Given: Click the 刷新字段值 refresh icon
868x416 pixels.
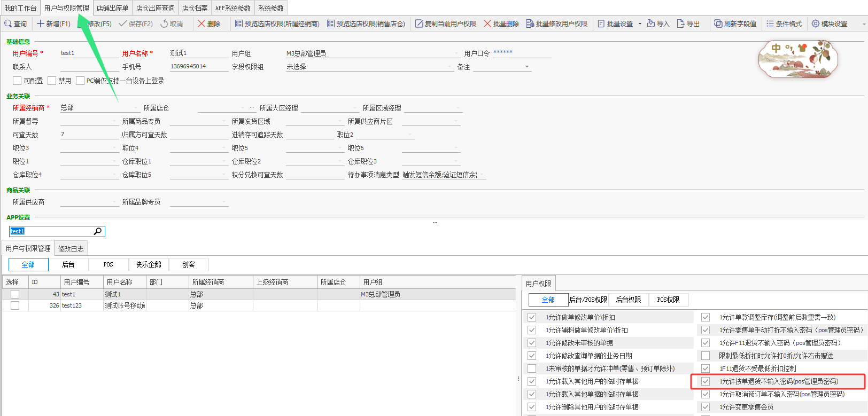Looking at the screenshot, I should tap(718, 23).
